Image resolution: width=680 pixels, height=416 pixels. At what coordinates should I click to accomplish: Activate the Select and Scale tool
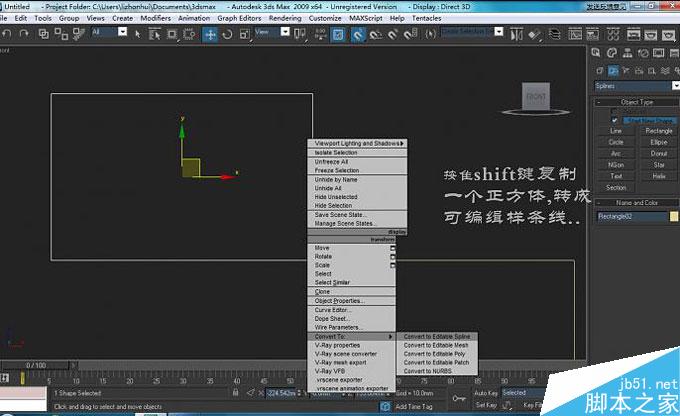click(245, 34)
